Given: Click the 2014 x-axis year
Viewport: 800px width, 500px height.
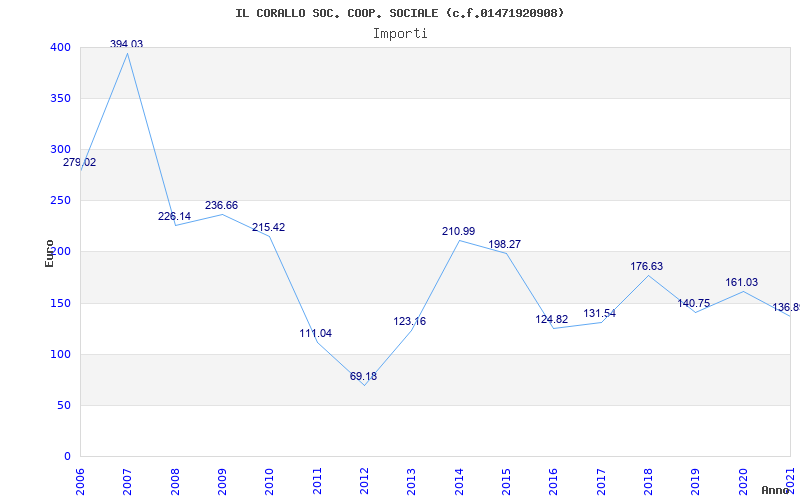Looking at the screenshot, I should 459,481.
